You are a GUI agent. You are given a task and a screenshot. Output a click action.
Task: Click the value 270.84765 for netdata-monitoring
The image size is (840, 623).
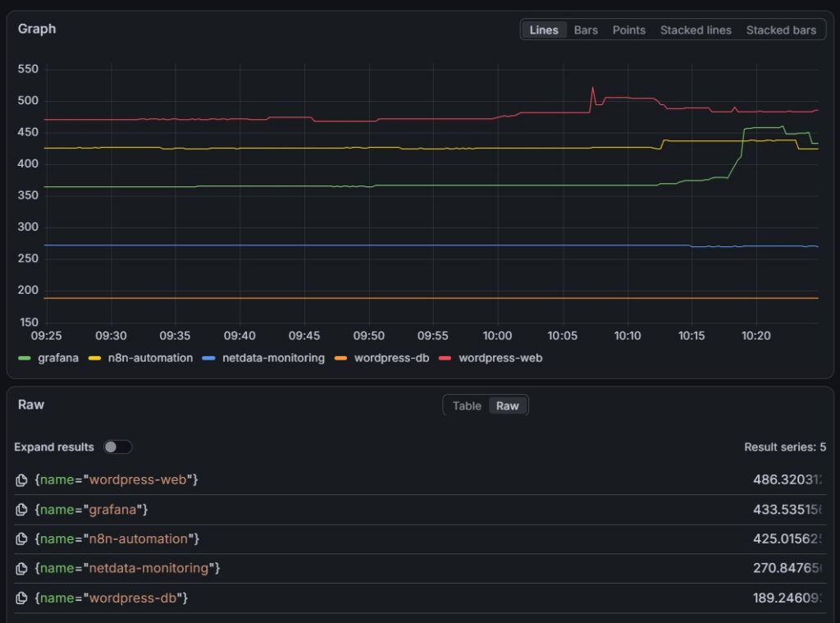point(787,568)
